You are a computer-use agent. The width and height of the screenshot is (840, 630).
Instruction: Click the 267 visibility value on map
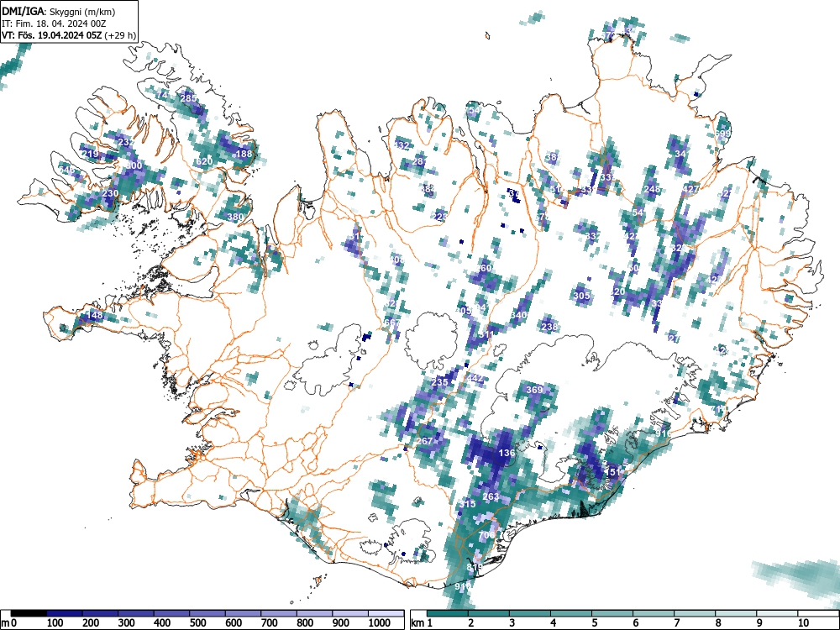[x=424, y=441]
